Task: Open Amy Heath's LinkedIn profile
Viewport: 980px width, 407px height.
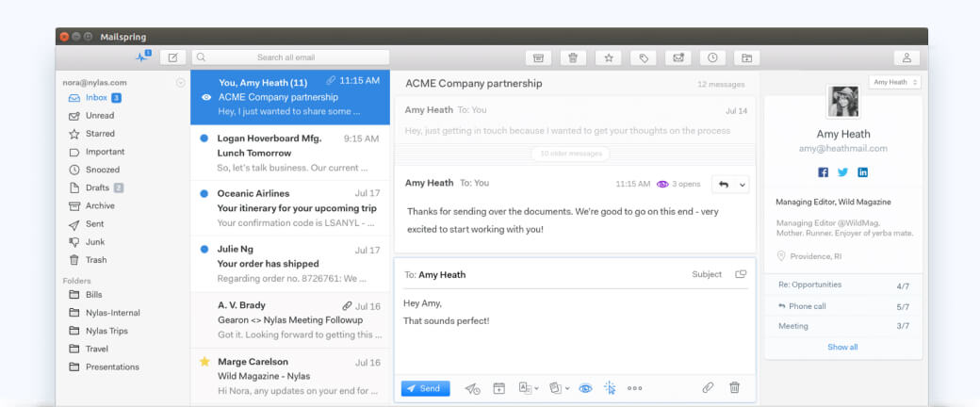Action: [862, 172]
